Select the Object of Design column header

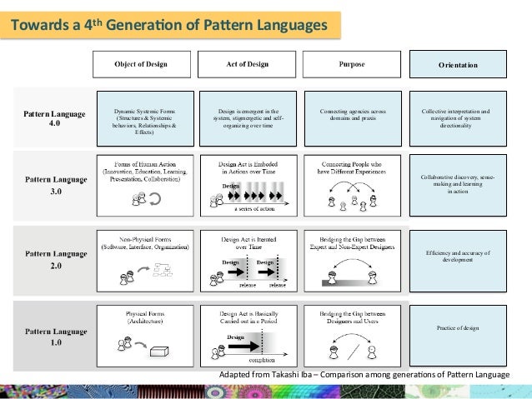(x=142, y=64)
